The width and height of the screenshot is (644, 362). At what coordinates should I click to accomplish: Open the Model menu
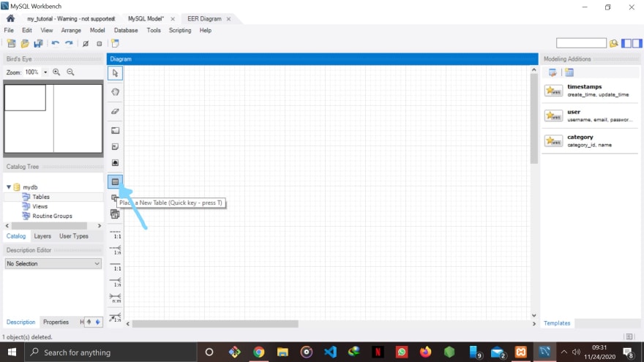click(97, 31)
